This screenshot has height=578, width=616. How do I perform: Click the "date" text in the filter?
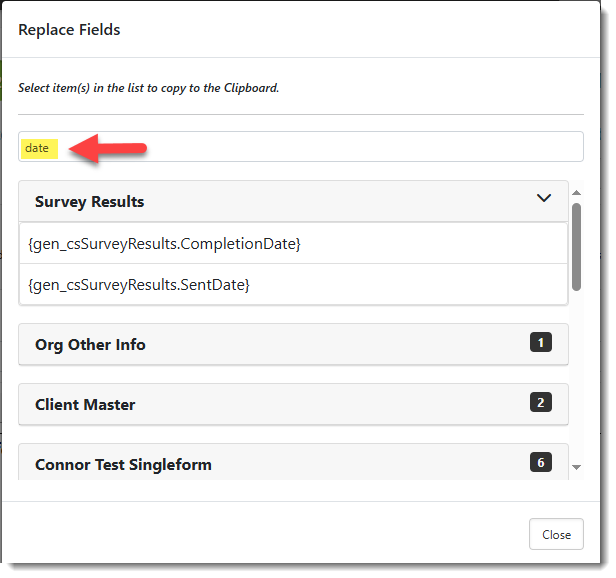(37, 148)
